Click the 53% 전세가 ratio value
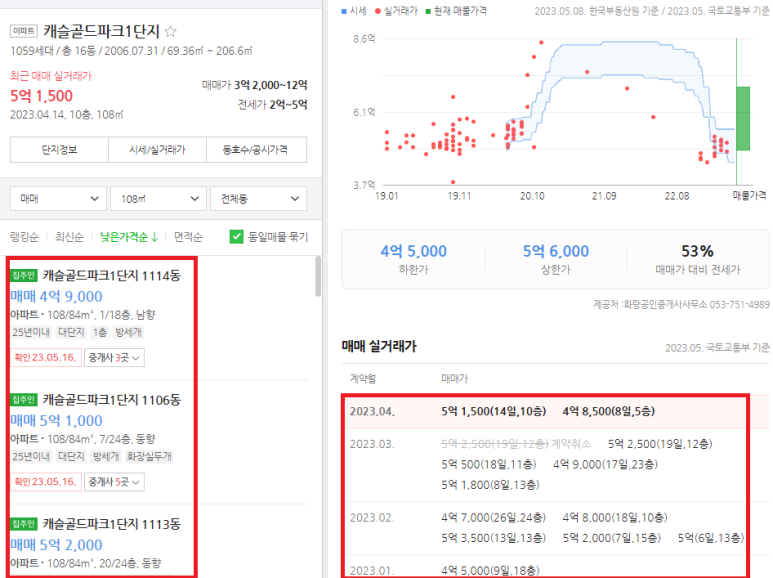773x578 pixels. 697,252
